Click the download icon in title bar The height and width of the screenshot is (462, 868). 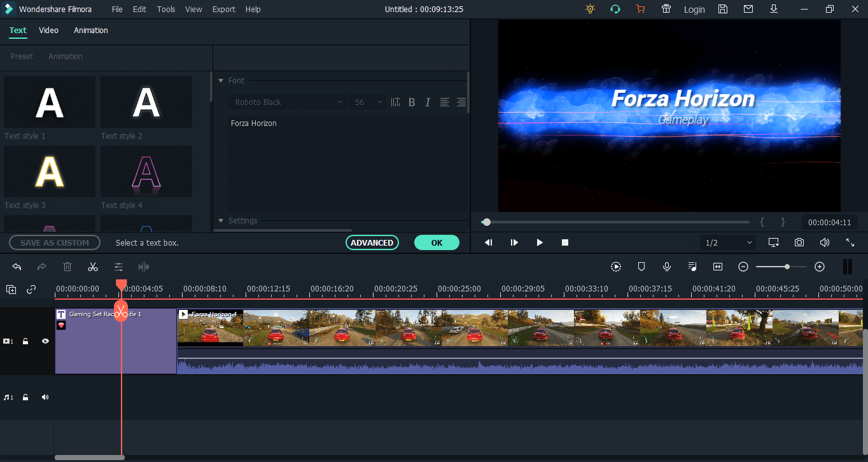click(x=773, y=9)
